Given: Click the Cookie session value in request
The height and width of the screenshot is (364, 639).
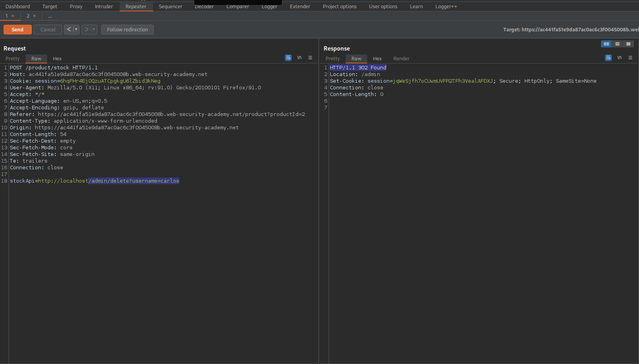Looking at the screenshot, I should coord(110,81).
